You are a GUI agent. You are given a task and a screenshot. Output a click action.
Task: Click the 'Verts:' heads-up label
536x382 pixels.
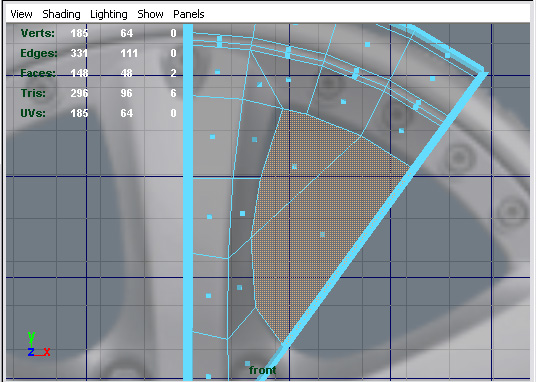[38, 33]
